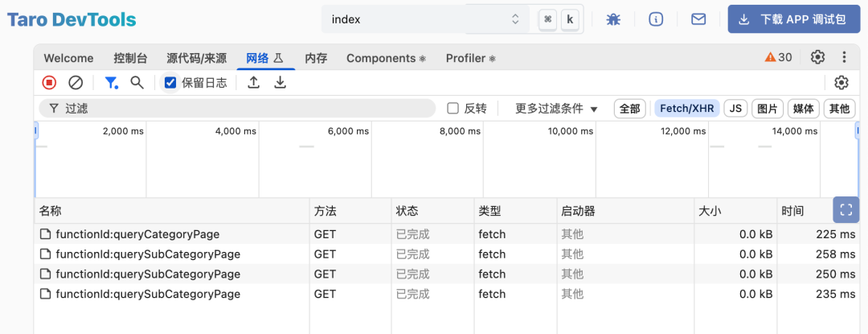Open the info icon in header
Viewport: 868px width, 334px height.
pyautogui.click(x=656, y=19)
